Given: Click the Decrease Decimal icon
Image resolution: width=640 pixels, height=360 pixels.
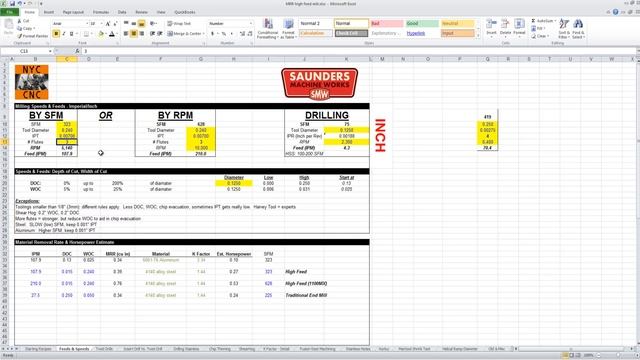Looking at the screenshot, I should click(249, 33).
